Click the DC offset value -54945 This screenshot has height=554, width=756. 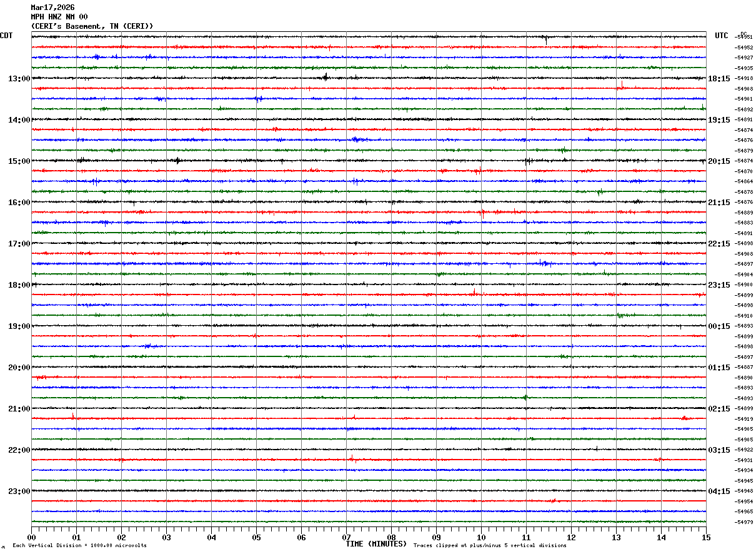(744, 481)
